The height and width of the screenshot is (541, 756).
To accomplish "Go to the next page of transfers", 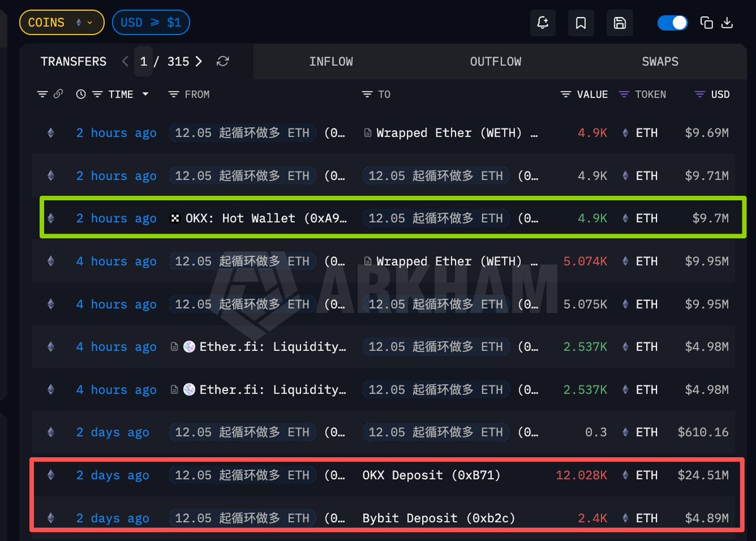I will [x=198, y=61].
